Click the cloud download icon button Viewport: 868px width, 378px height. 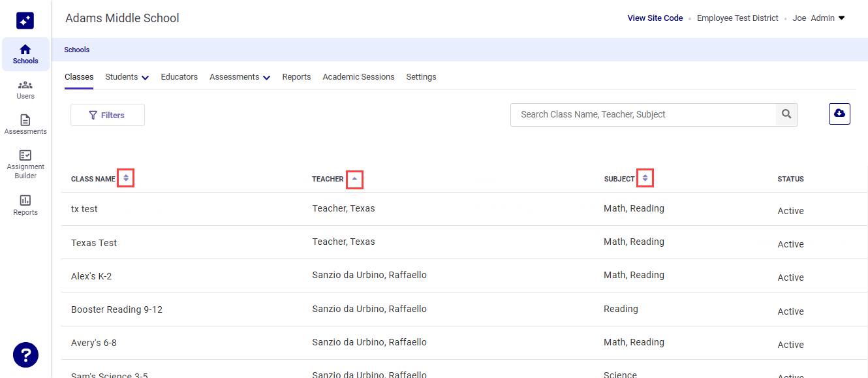(839, 114)
